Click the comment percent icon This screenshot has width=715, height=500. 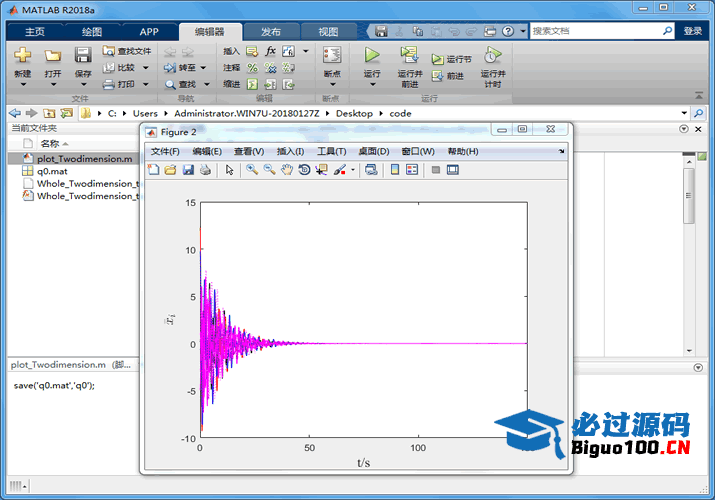tap(252, 68)
